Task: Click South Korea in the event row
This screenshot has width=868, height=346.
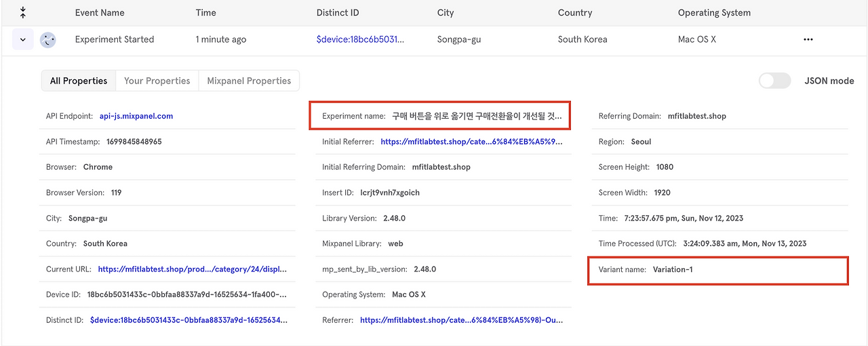Action: coord(583,39)
